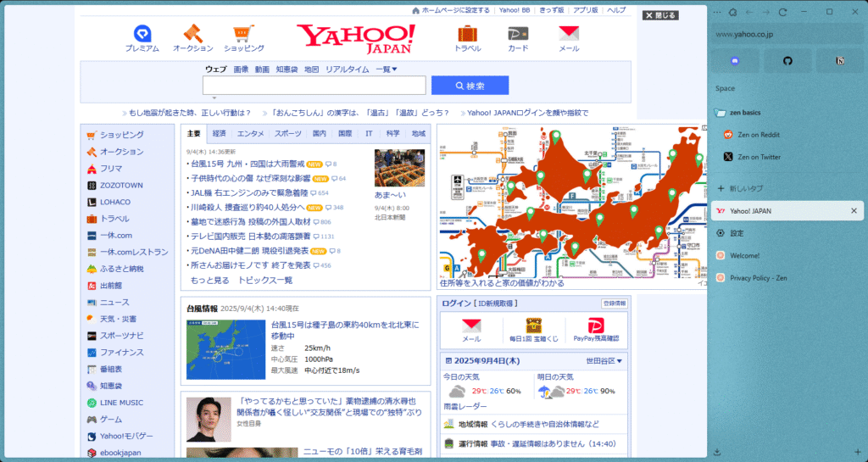The width and height of the screenshot is (868, 462).
Task: Click the もっと見る link
Action: [x=210, y=280]
